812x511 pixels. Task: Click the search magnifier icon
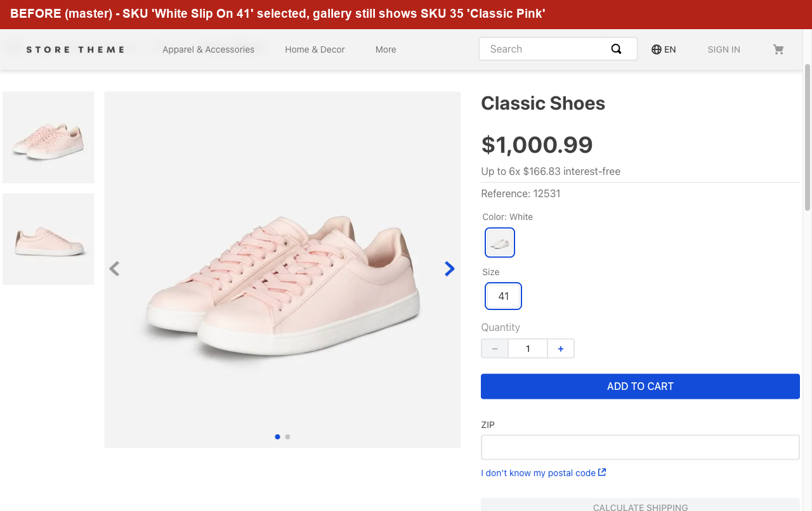616,49
